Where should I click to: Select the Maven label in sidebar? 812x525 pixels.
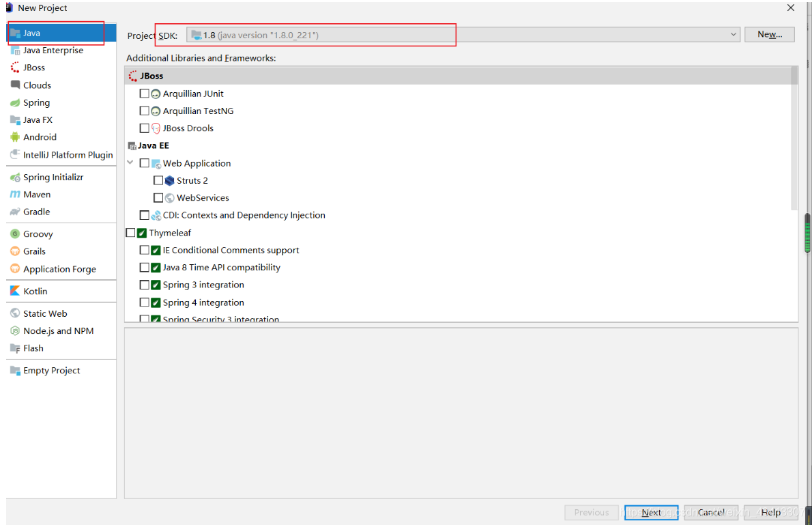tap(37, 195)
